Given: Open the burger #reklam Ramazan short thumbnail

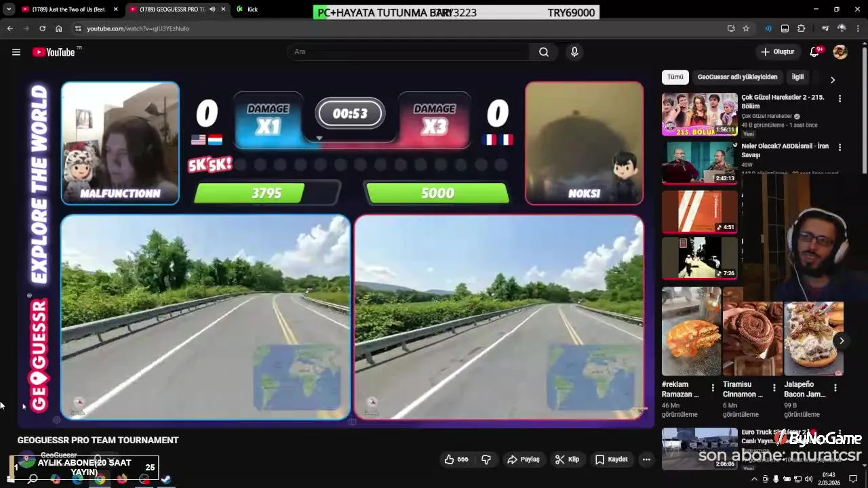Looking at the screenshot, I should point(691,331).
